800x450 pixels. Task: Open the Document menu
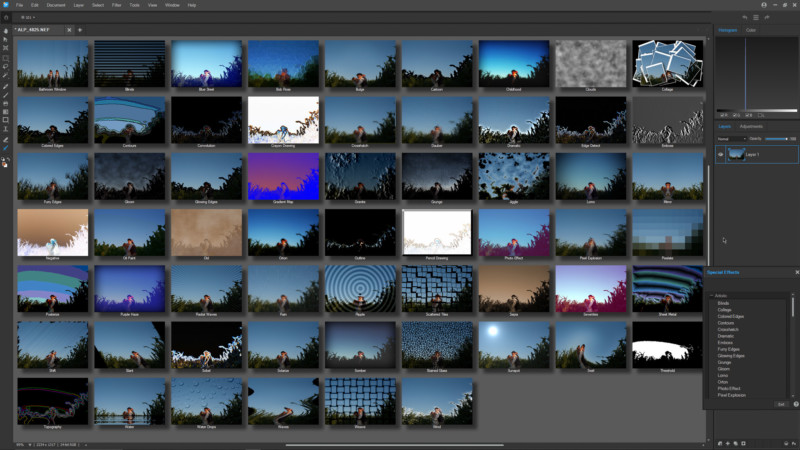pos(56,5)
